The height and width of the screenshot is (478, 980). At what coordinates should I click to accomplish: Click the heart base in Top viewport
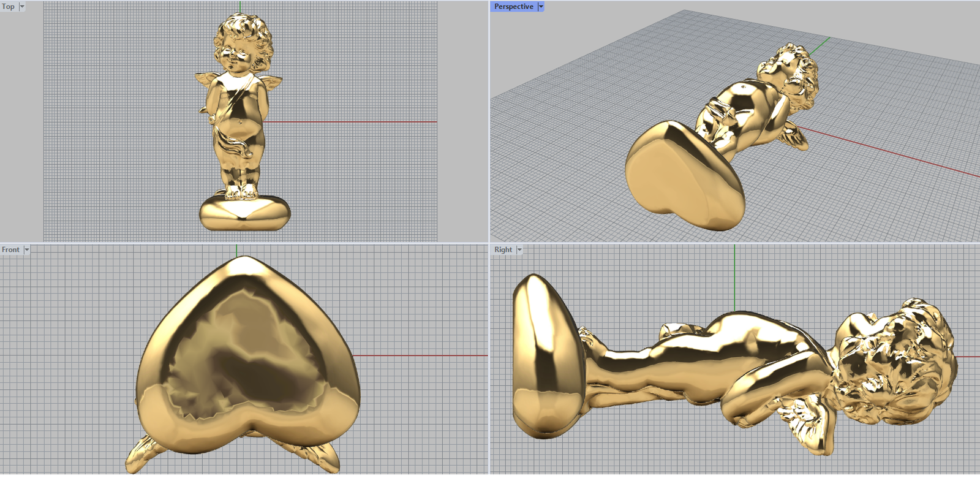pos(244,213)
